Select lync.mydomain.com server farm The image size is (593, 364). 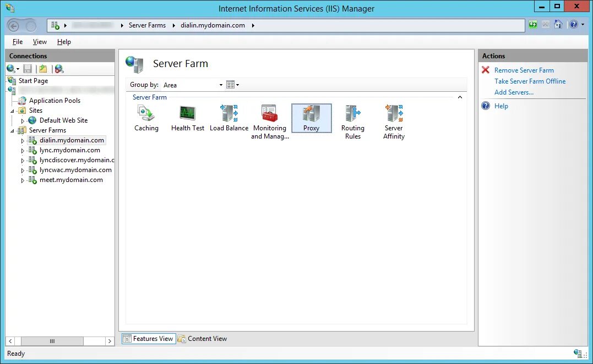coord(69,150)
